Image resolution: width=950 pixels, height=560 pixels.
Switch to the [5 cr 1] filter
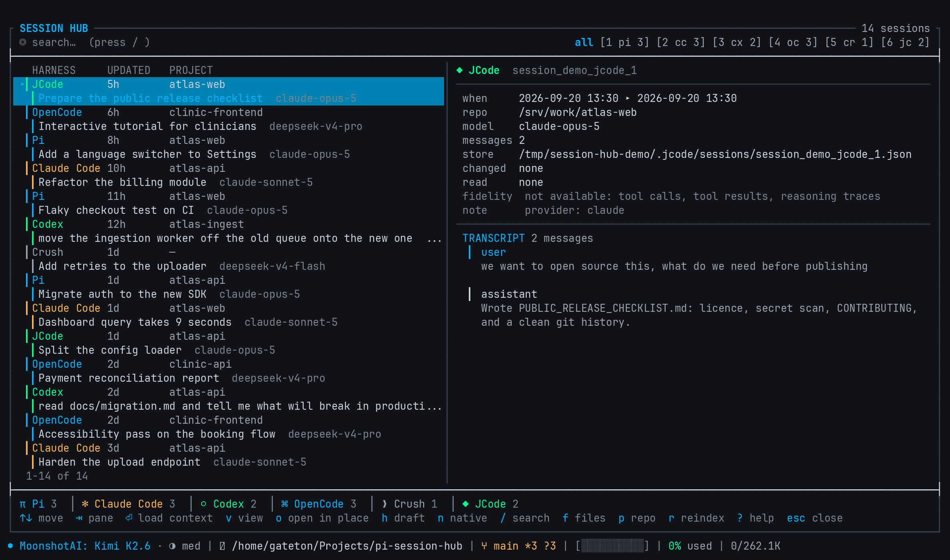click(x=849, y=42)
